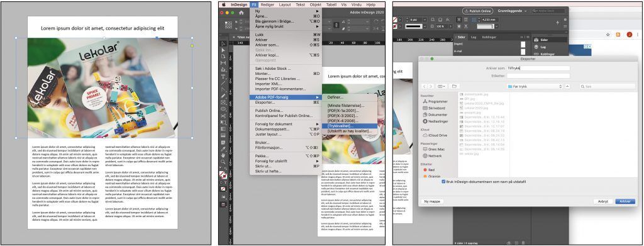Open the Rediger menu in the menu bar
Viewport: 644px width, 246px height.
click(267, 4)
